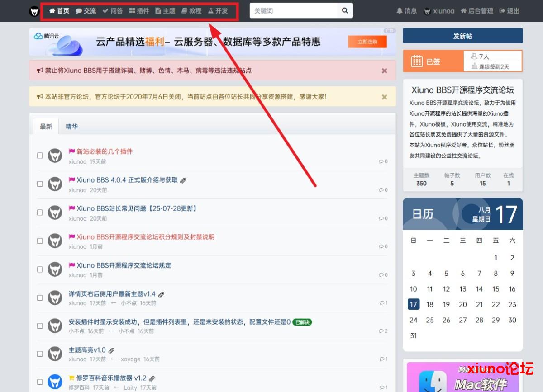
Task: Click username Laity in 修罗百科 row
Action: 130,387
